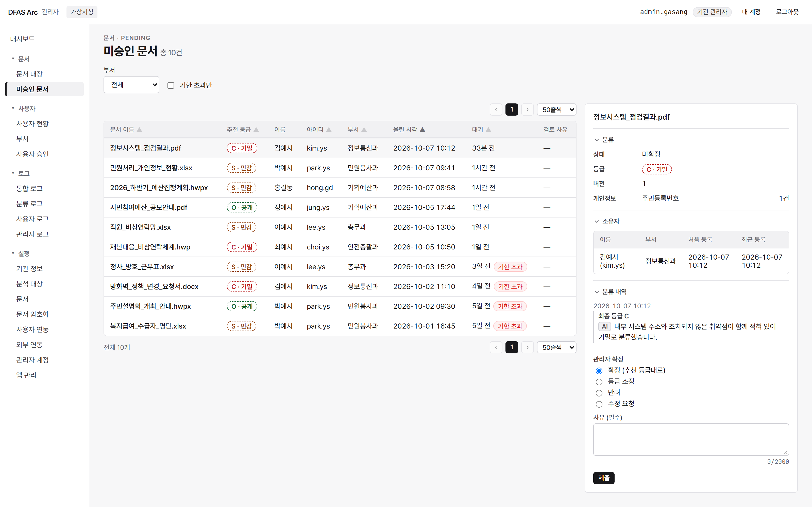This screenshot has height=507, width=812.
Task: Click the 사유 (필수) text area
Action: (x=691, y=439)
